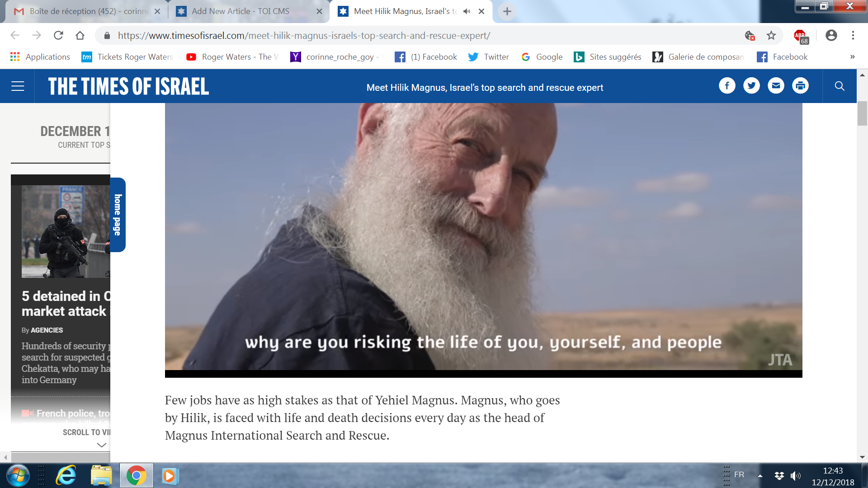This screenshot has width=868, height=488.
Task: Click the page vertical scrollbar thumb
Action: point(862,114)
